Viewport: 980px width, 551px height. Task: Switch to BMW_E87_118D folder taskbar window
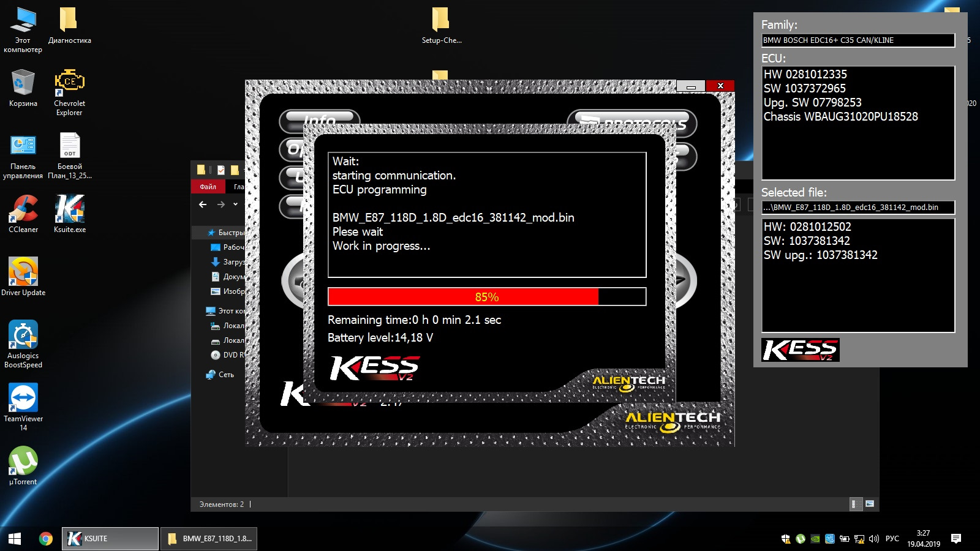point(209,539)
